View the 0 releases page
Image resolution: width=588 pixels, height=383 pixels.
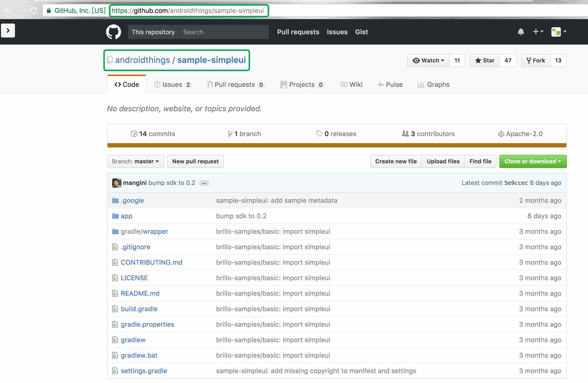(x=336, y=134)
